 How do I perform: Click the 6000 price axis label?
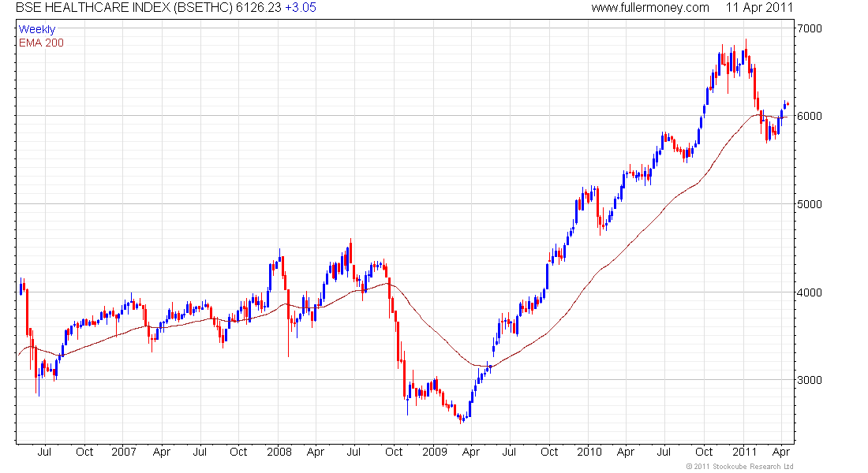point(810,116)
